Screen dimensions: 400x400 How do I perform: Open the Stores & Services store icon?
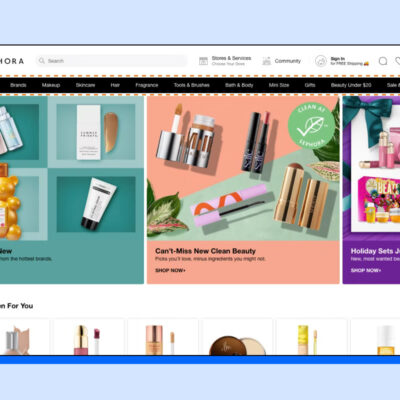(203, 61)
